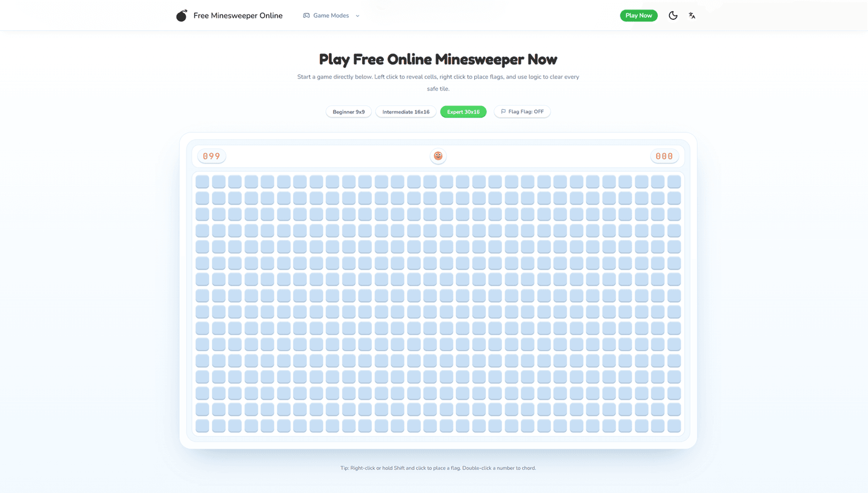
Task: Click the Play Now button
Action: tap(638, 16)
